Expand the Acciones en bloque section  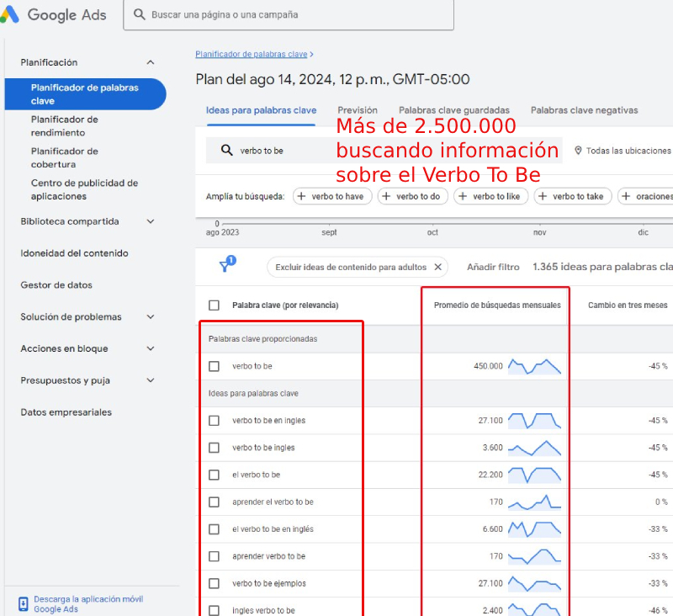pyautogui.click(x=151, y=348)
